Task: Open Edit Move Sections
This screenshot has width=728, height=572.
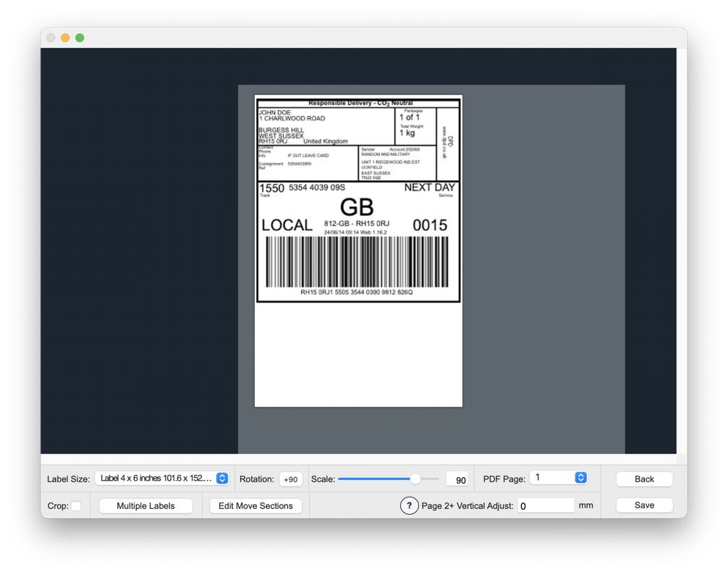Action: (x=255, y=506)
